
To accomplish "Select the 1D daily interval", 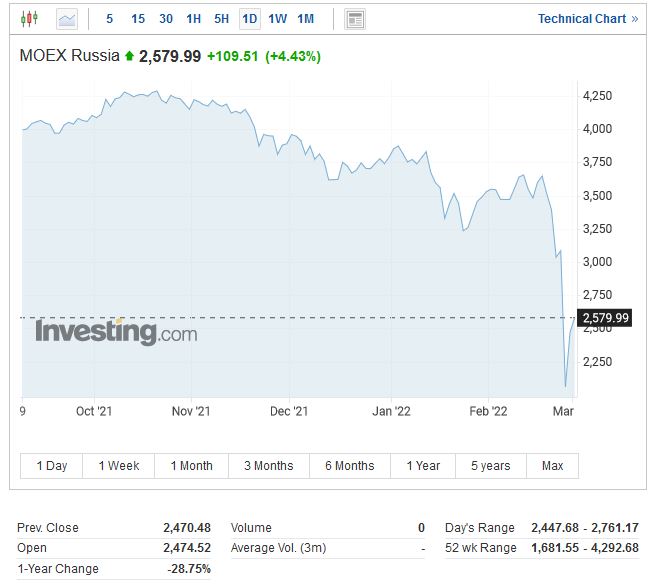I will coord(250,19).
